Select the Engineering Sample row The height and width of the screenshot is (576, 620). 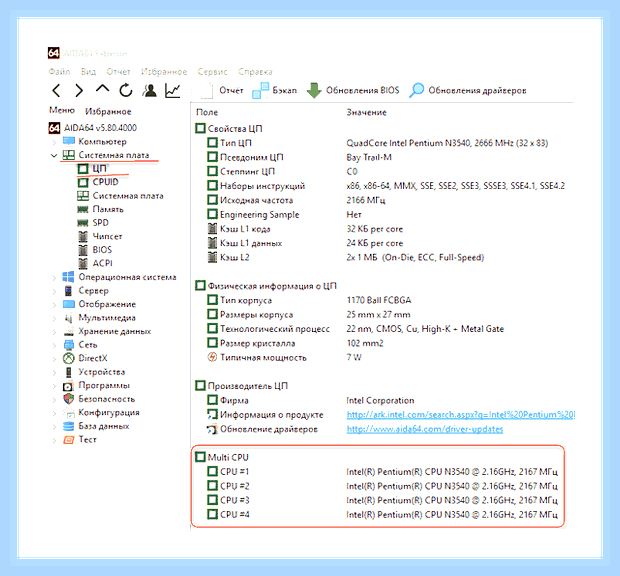point(284,214)
